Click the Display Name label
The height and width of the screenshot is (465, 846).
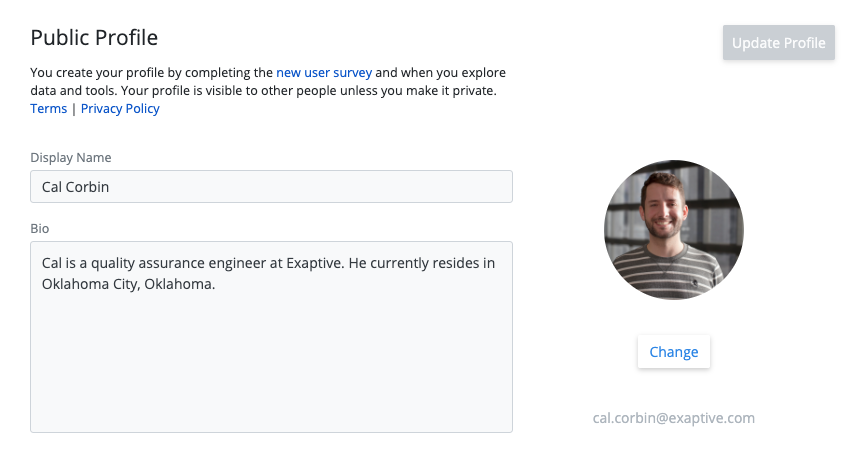71,158
